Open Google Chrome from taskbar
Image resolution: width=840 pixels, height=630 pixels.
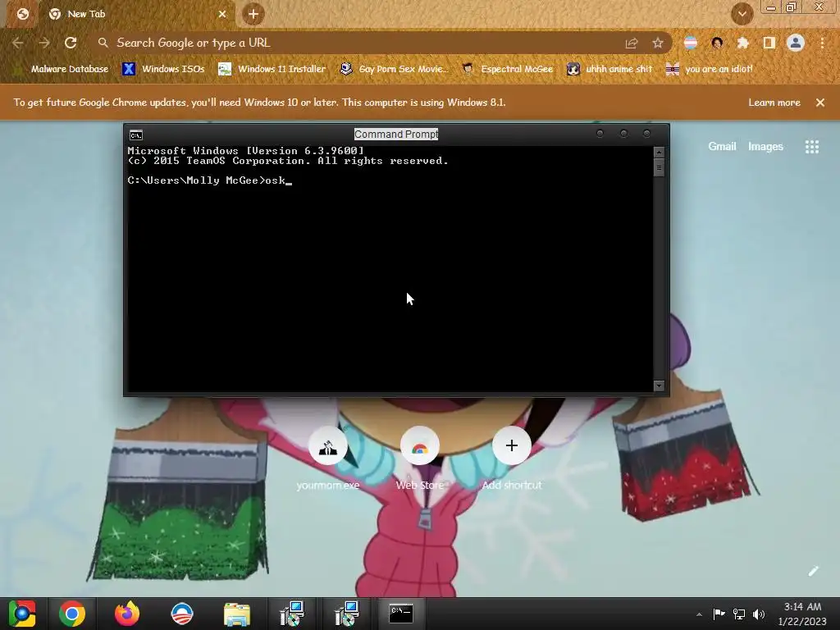tap(72, 614)
